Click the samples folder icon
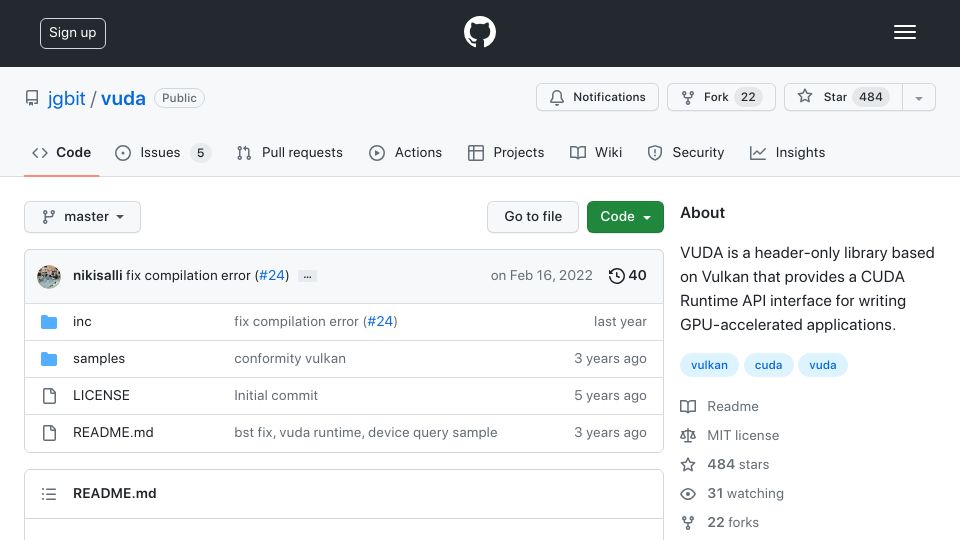This screenshot has height=540, width=960. [x=49, y=359]
